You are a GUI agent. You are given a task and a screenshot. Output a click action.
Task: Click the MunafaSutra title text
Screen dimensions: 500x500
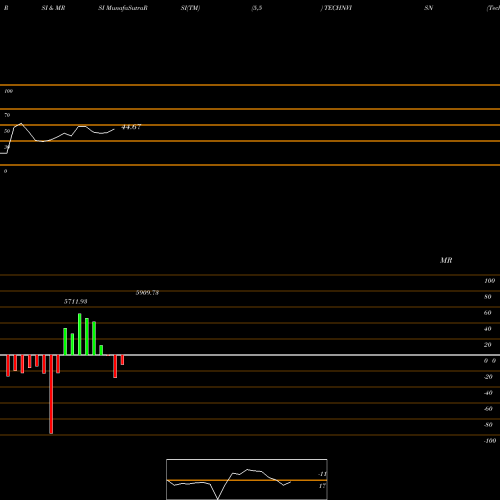(x=123, y=8)
